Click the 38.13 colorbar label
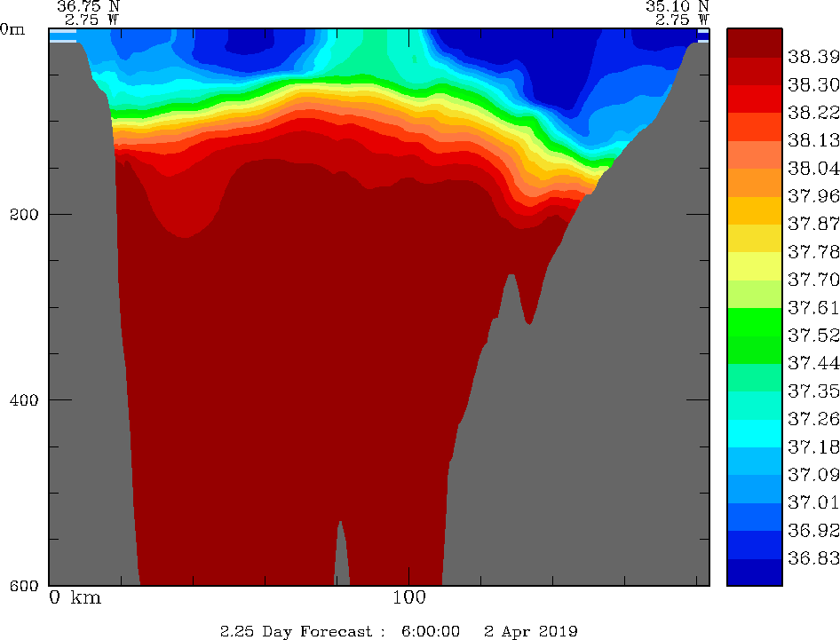This screenshot has height=640, width=840. tap(813, 140)
